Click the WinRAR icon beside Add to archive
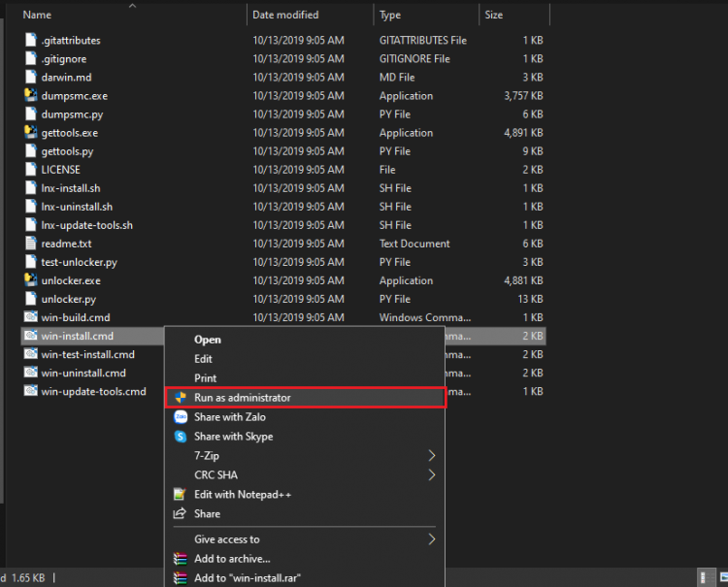 (180, 559)
